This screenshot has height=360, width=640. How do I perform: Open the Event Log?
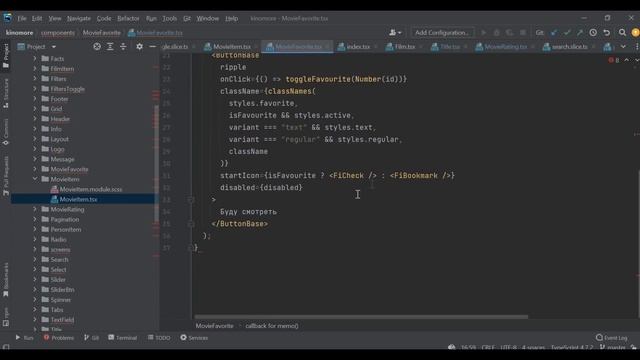coord(611,338)
